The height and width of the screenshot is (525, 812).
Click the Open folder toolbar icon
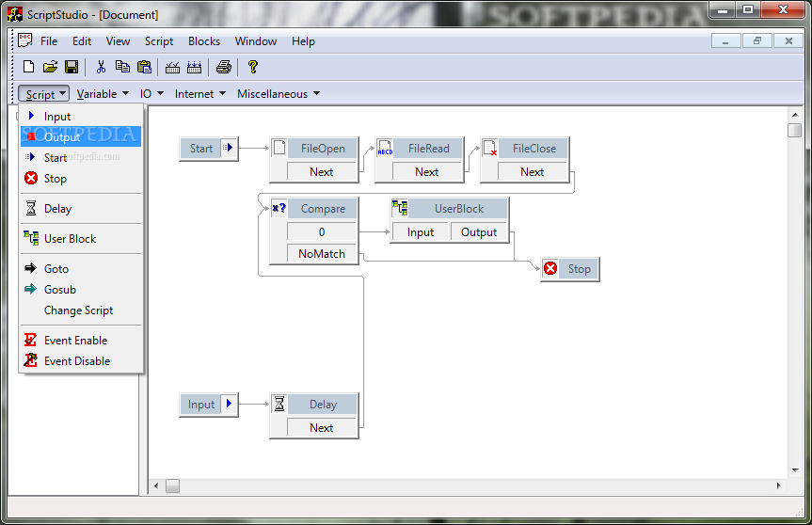click(x=50, y=67)
